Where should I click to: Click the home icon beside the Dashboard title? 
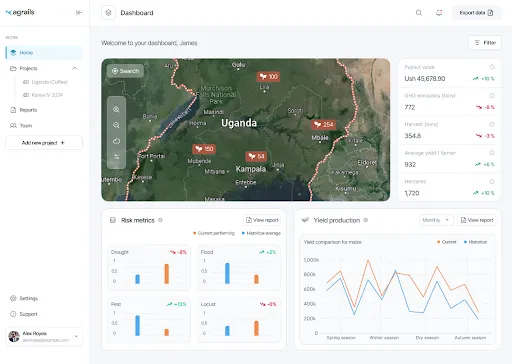pyautogui.click(x=108, y=13)
